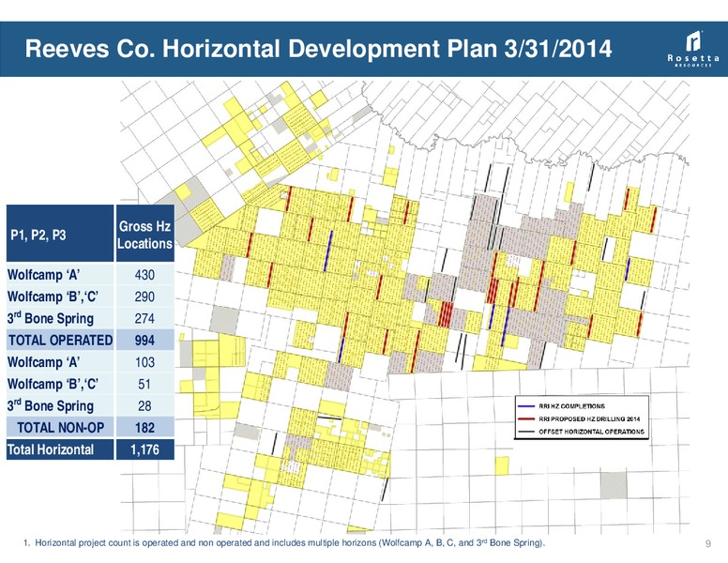The width and height of the screenshot is (728, 563).
Task: Select the 'RRI PROPOSED HZ DRILLING 2014' legend text
Action: pos(589,419)
